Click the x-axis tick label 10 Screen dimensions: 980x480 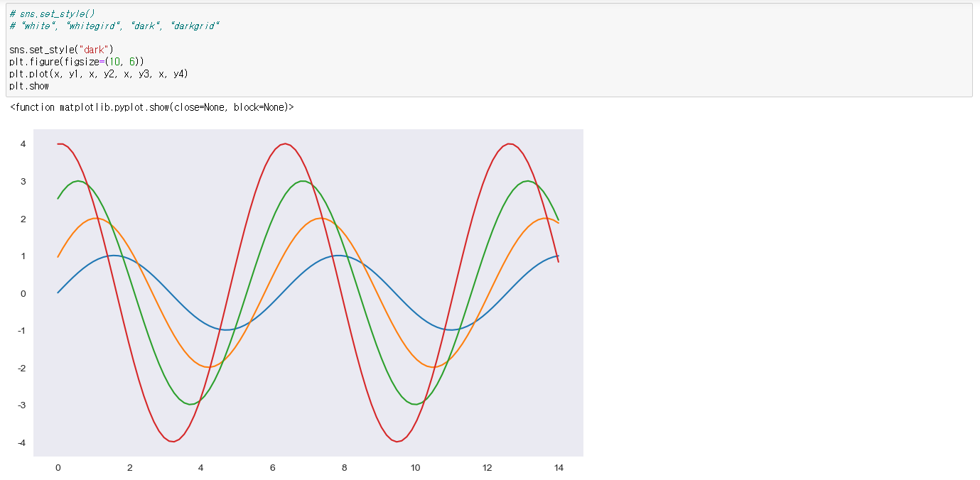pyautogui.click(x=416, y=468)
